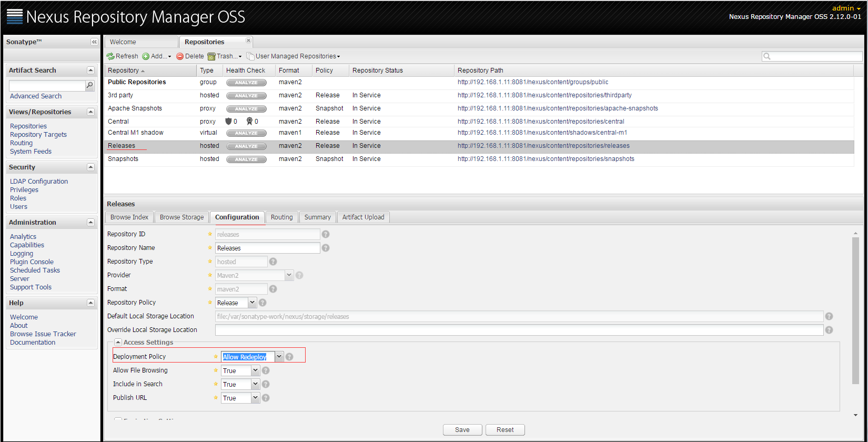Close the Repositories tab
This screenshot has height=442, width=868.
click(x=249, y=41)
